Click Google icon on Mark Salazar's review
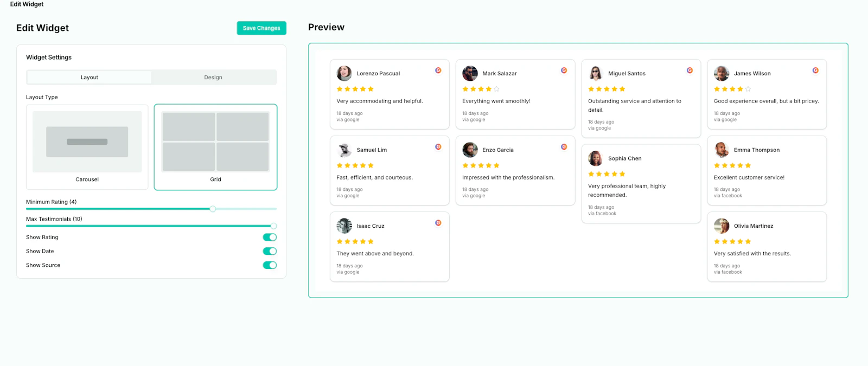The image size is (868, 366). [x=564, y=70]
